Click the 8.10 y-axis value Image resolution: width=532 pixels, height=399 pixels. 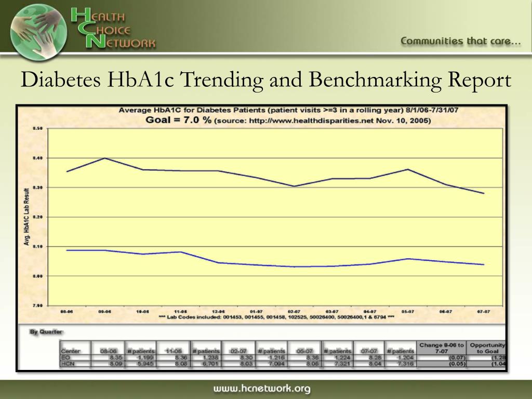37,246
